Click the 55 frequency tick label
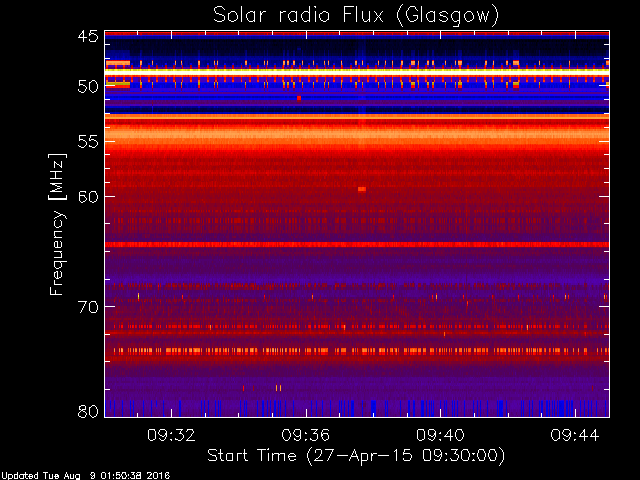Image resolution: width=640 pixels, height=480 pixels. (88, 142)
